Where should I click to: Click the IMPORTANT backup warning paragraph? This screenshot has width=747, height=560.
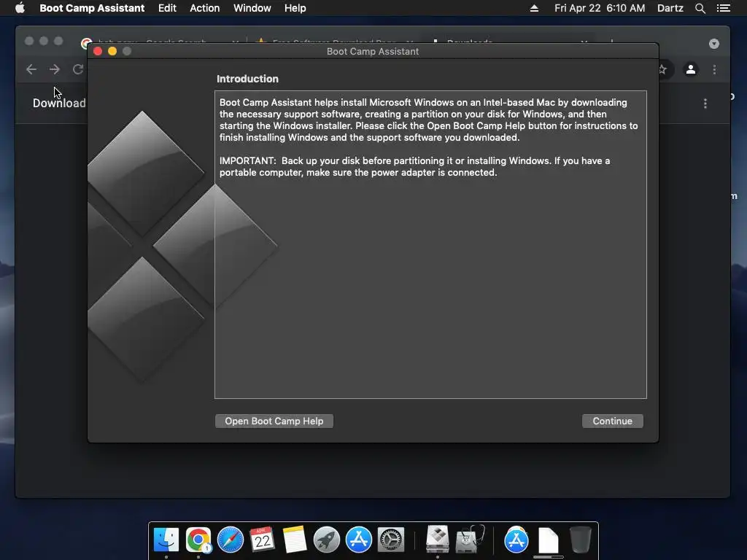click(414, 167)
